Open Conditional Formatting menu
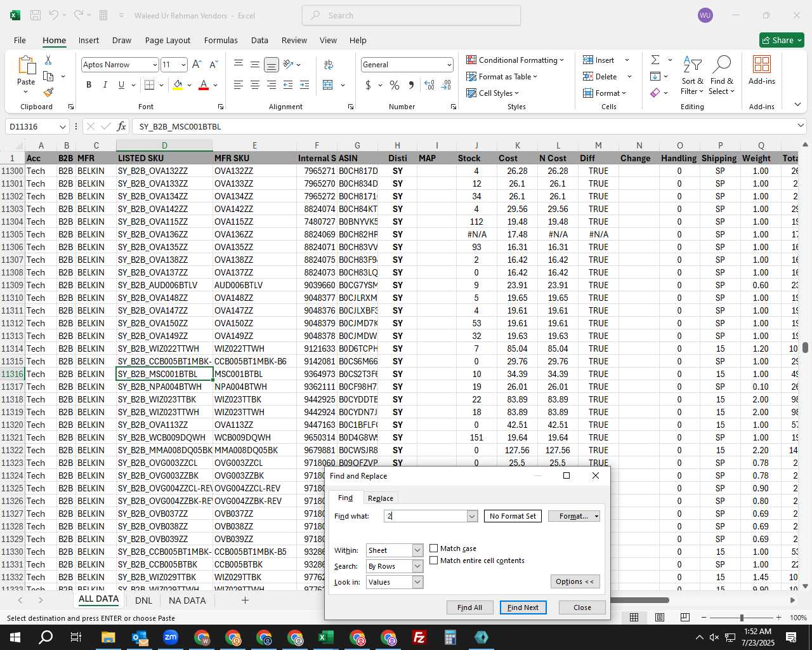The height and width of the screenshot is (650, 812). (x=515, y=60)
